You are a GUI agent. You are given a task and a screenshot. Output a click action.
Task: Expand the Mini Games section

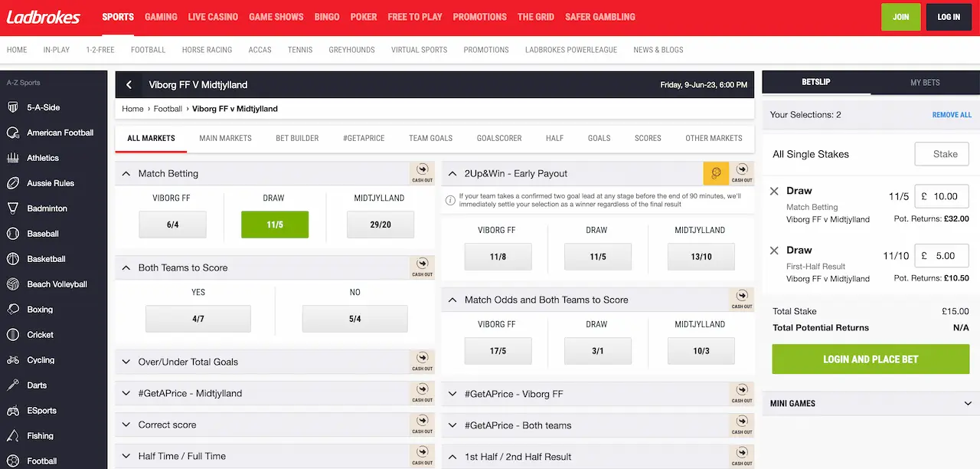pos(871,403)
